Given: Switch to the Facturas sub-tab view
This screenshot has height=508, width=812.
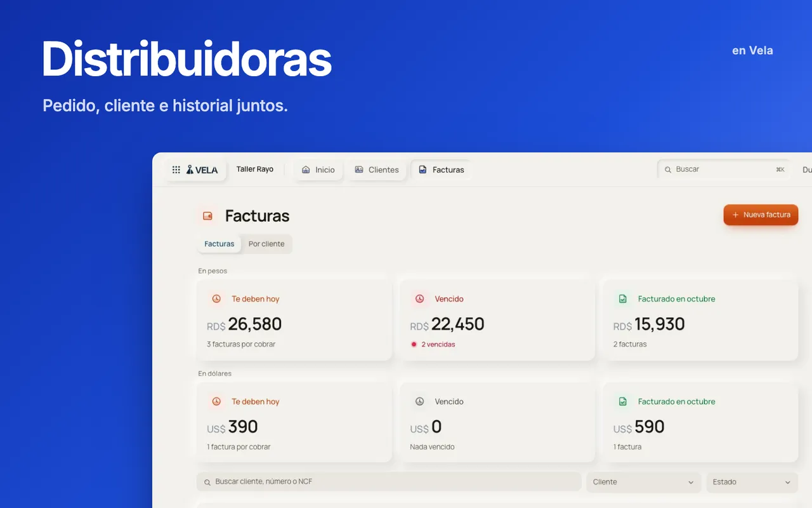Looking at the screenshot, I should (x=219, y=244).
